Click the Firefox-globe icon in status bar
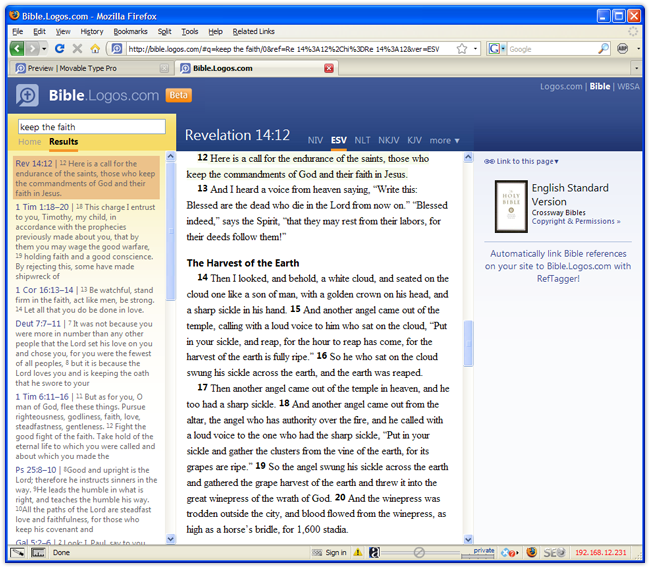Image resolution: width=650 pixels, height=568 pixels. [x=531, y=552]
